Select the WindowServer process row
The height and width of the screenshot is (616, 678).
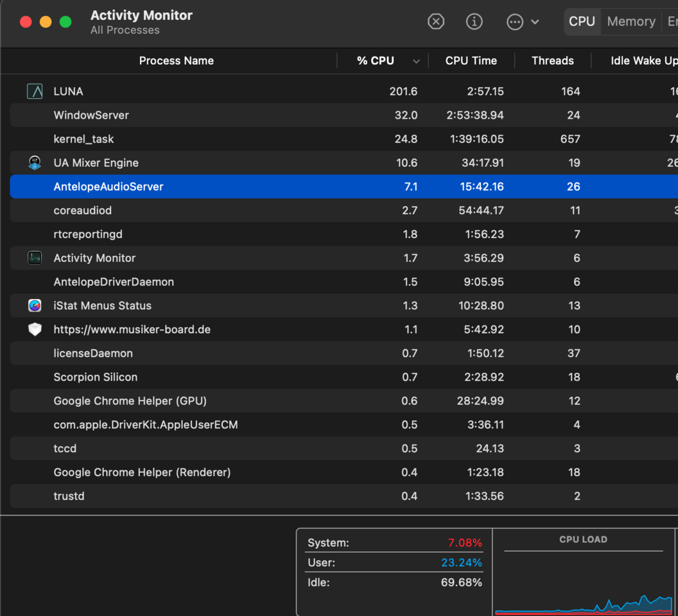tap(343, 115)
